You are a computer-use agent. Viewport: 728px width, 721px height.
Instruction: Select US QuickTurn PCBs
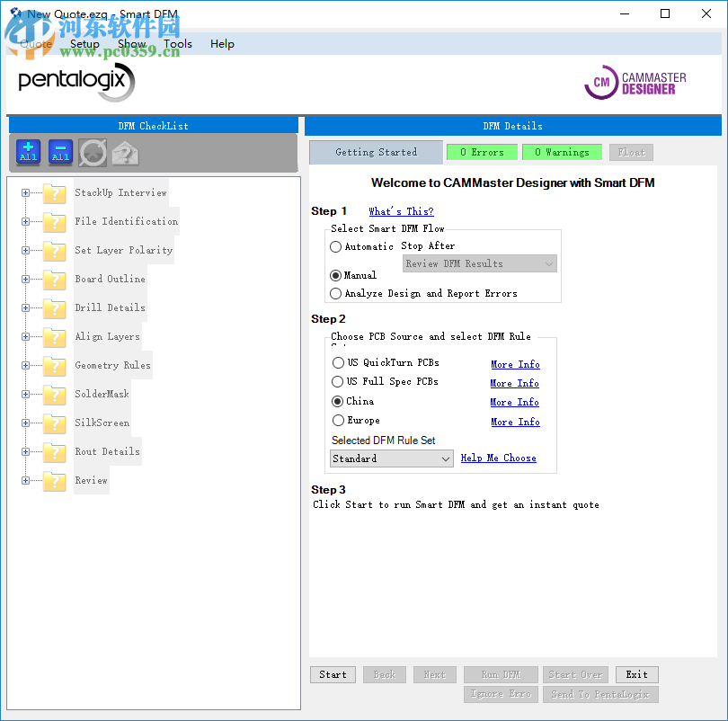338,363
